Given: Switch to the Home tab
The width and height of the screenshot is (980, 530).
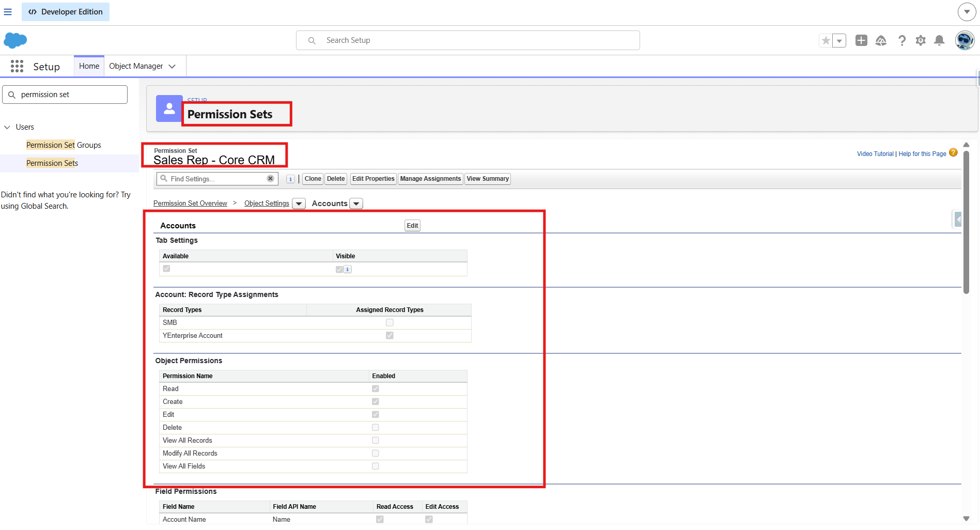Looking at the screenshot, I should click(x=89, y=66).
